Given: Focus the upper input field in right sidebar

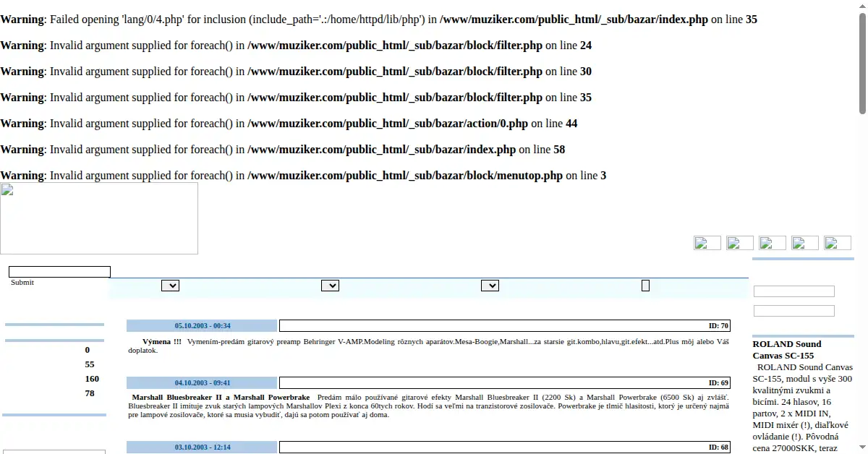Looking at the screenshot, I should pyautogui.click(x=794, y=291).
